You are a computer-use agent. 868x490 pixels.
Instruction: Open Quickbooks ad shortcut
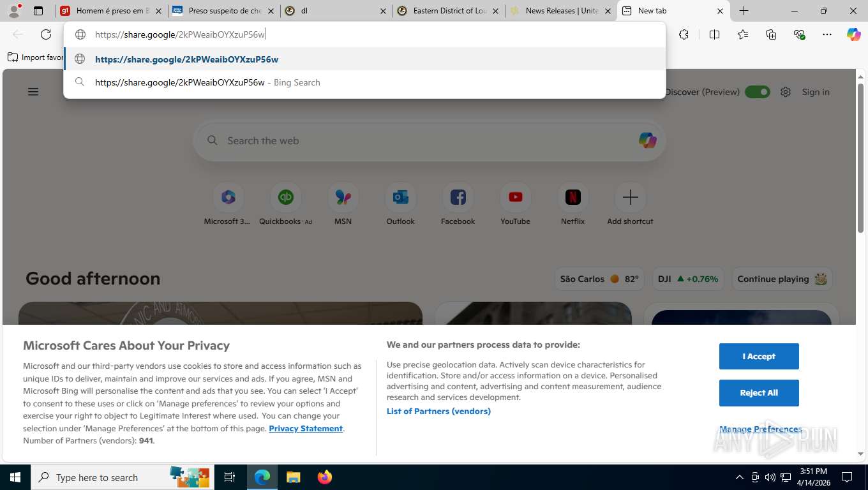[285, 204]
